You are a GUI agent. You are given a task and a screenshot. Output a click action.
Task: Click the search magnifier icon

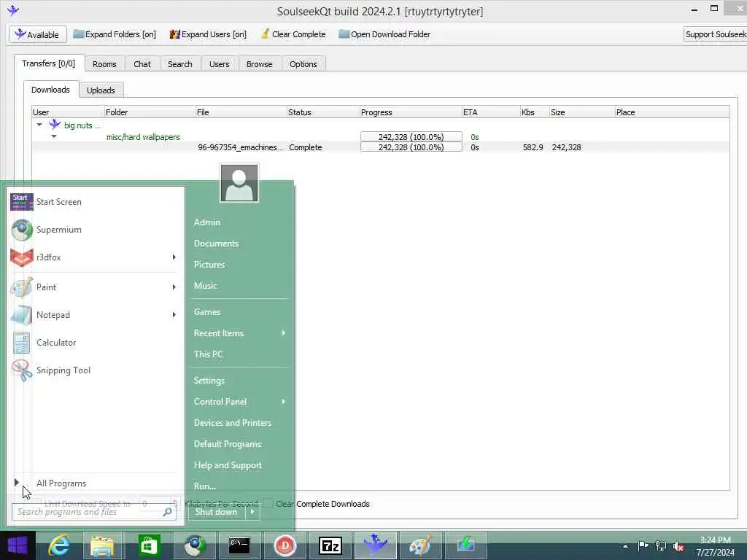coord(168,512)
